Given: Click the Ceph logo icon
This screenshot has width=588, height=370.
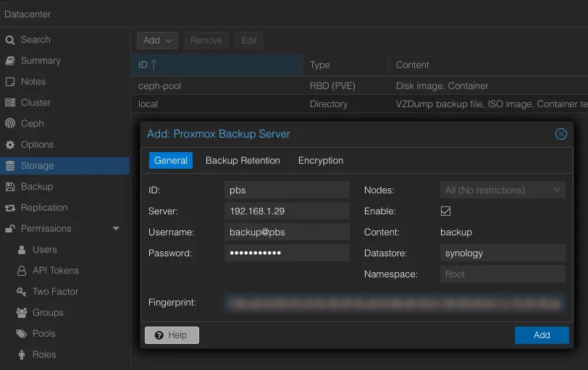Looking at the screenshot, I should tap(10, 123).
